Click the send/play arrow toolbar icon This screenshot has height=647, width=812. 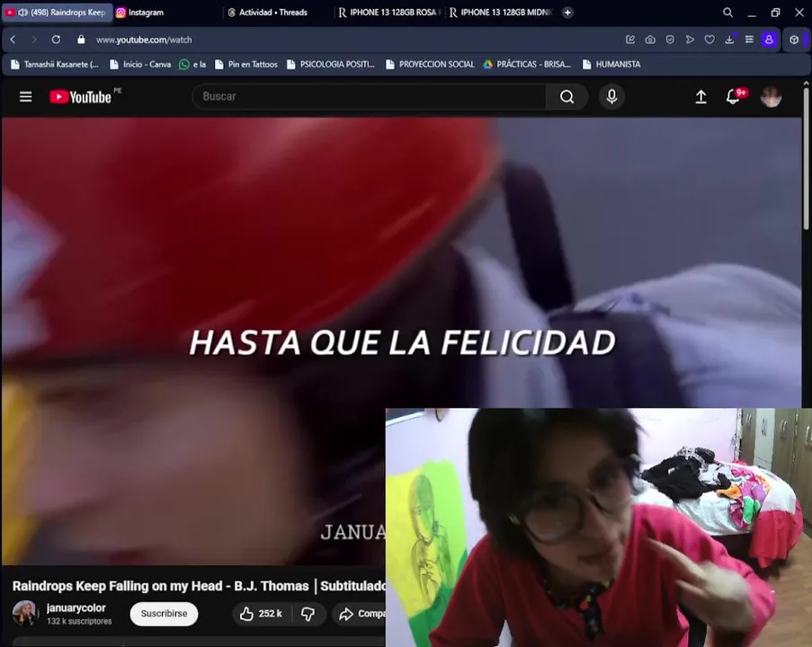[690, 40]
